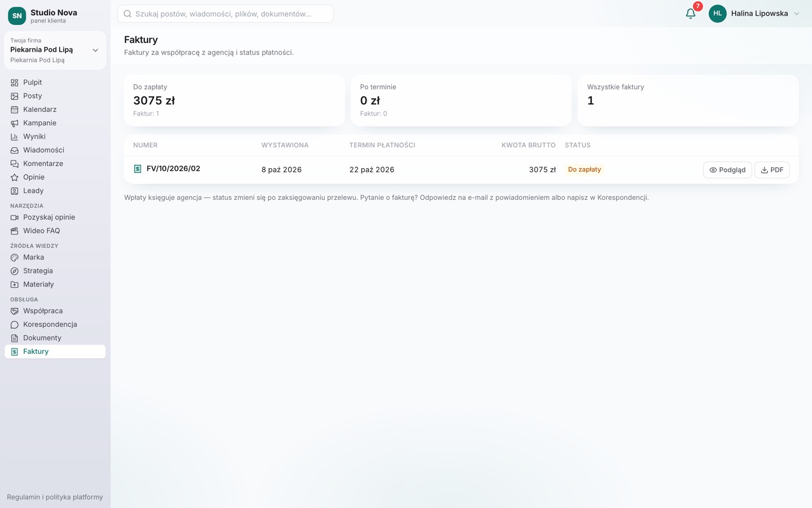Image resolution: width=812 pixels, height=508 pixels.
Task: Click the Termin płatności column header
Action: [x=382, y=145]
